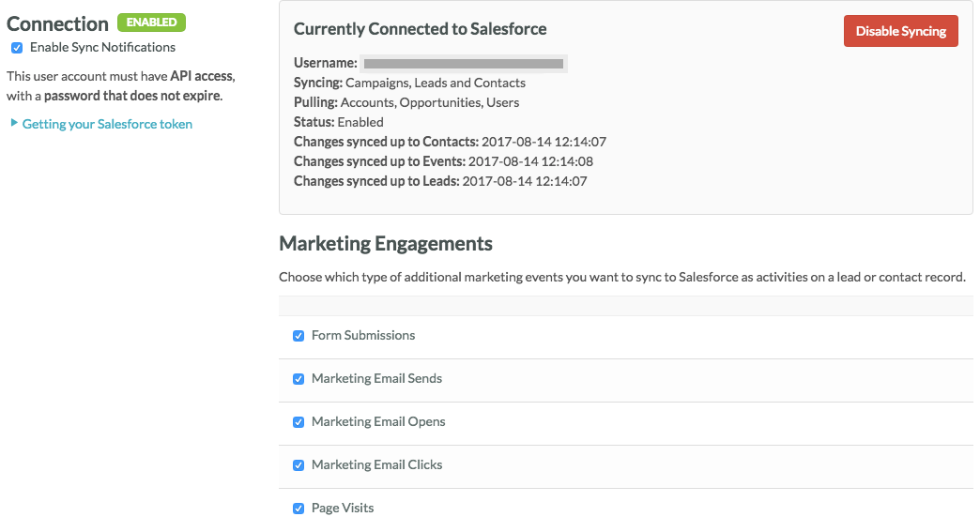Uncheck the Marketing Email Sends checkbox
The image size is (980, 532).
(299, 379)
